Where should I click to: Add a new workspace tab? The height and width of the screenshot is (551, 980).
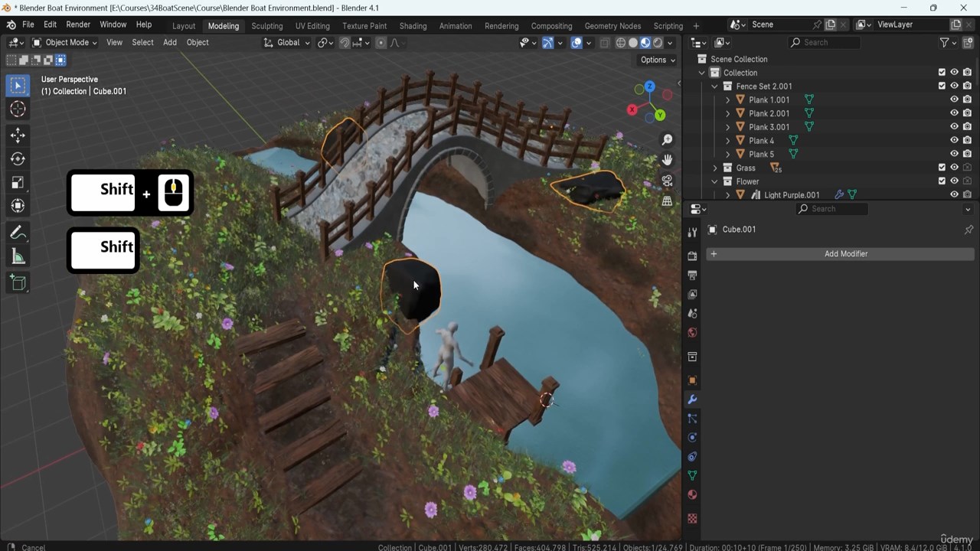click(695, 26)
